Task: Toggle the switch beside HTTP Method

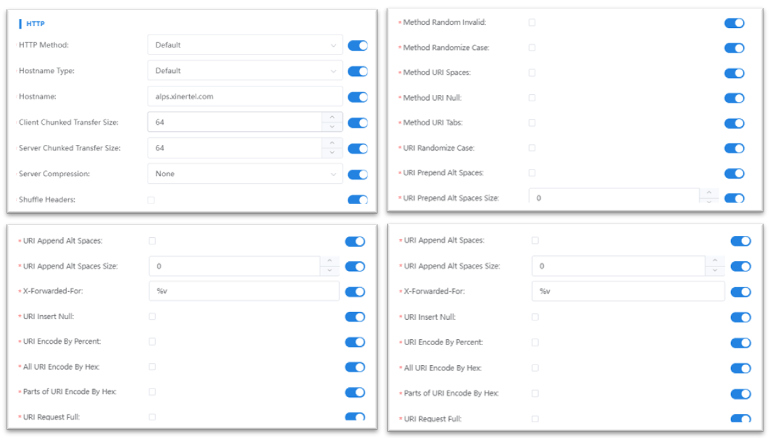Action: click(x=357, y=45)
